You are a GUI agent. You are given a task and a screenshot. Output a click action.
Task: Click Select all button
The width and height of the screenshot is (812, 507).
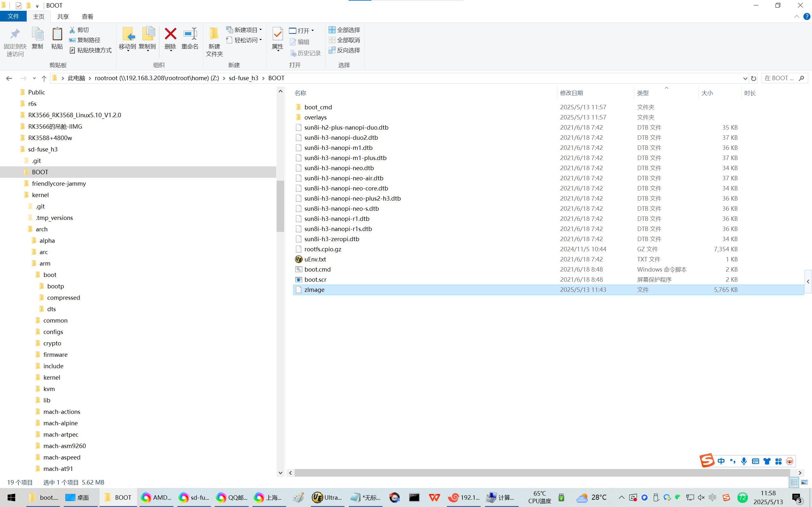coord(344,30)
